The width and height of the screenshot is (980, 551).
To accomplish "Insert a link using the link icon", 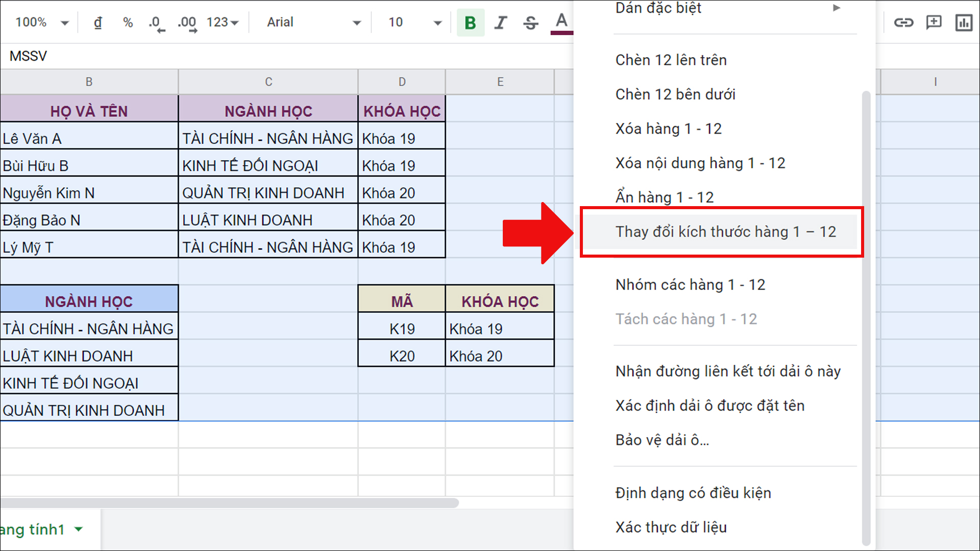I will coord(904,22).
